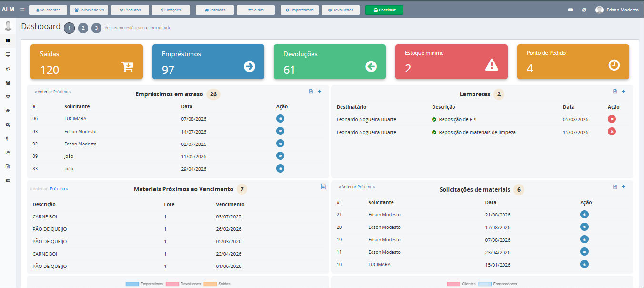The image size is (644, 288).
Task: Open the gears settings icon in sidebar
Action: [x=8, y=124]
